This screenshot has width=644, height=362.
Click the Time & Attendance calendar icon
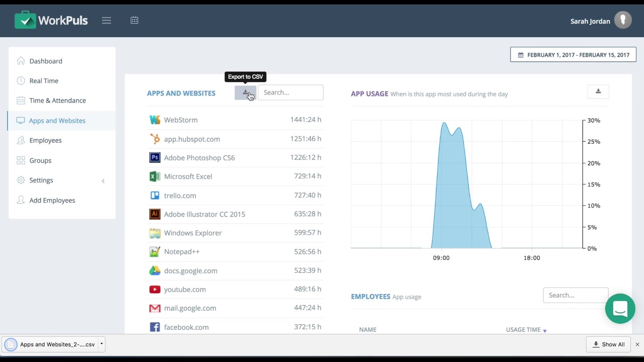tap(21, 101)
